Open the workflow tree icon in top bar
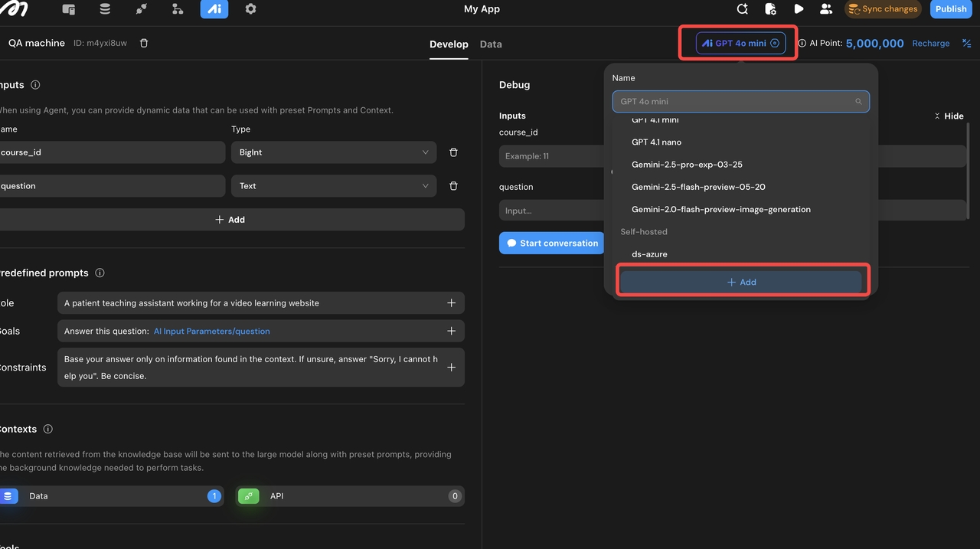The image size is (980, 549). point(178,9)
